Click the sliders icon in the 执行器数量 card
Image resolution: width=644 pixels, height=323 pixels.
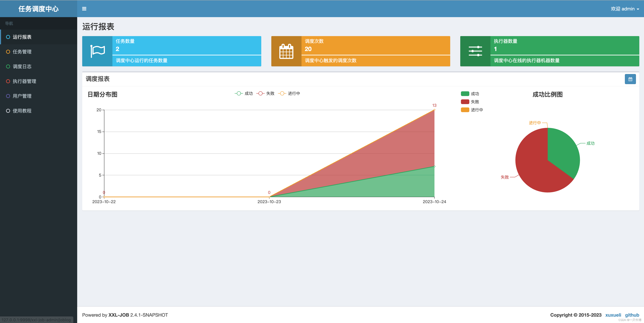[475, 51]
